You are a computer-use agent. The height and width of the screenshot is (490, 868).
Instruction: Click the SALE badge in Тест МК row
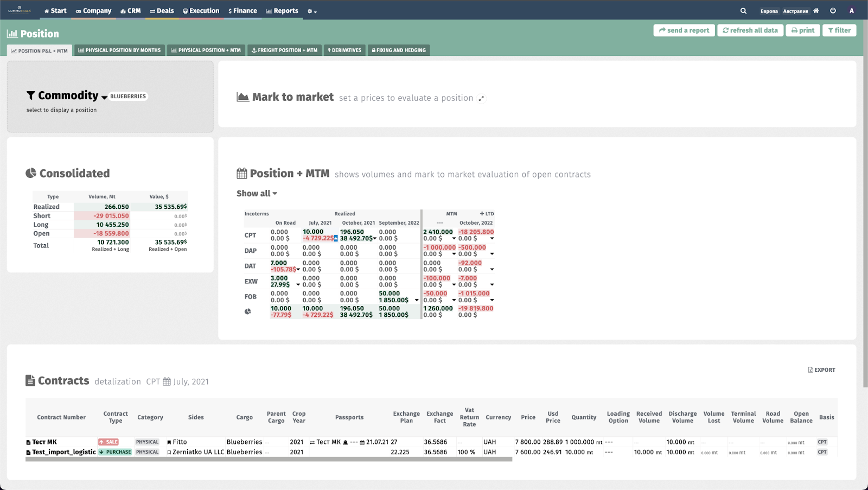click(x=108, y=442)
